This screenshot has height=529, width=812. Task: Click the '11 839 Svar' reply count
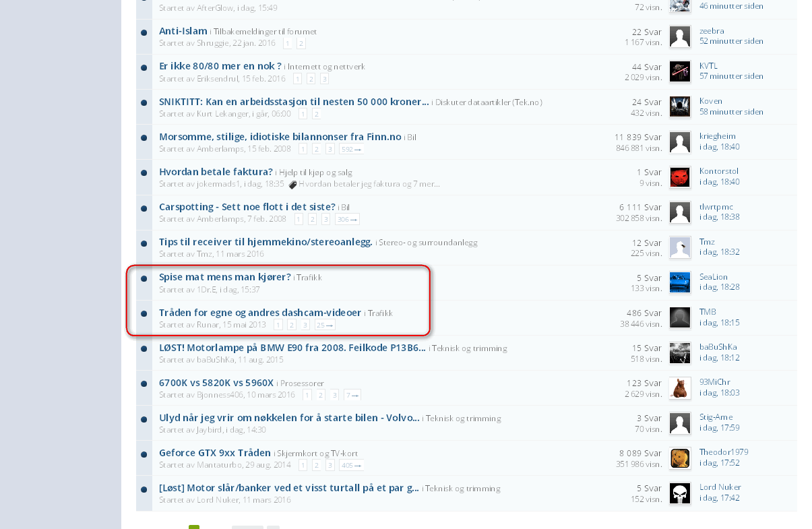pos(638,137)
